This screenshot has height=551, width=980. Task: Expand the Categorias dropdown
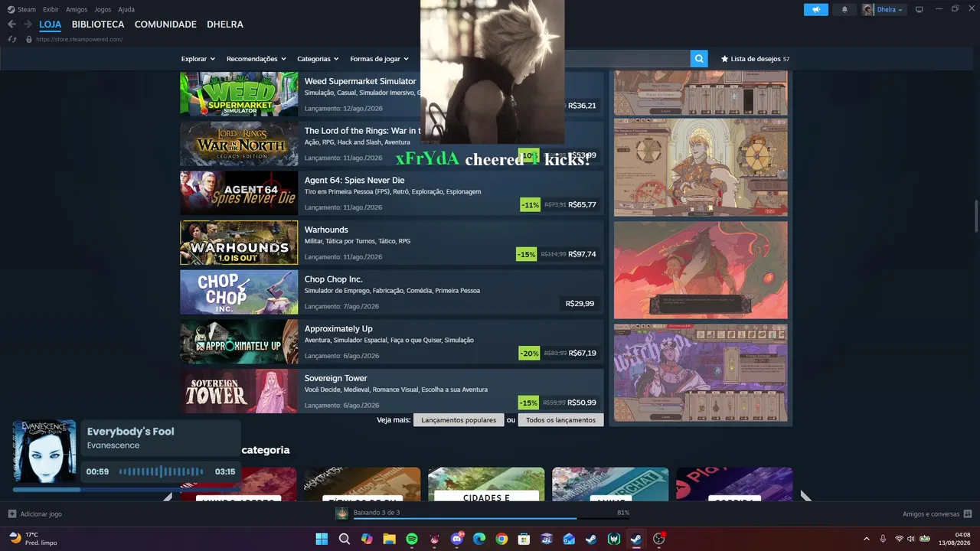pos(318,59)
